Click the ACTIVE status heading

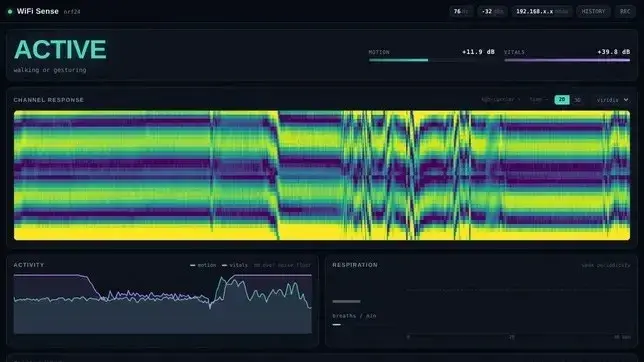[x=60, y=49]
